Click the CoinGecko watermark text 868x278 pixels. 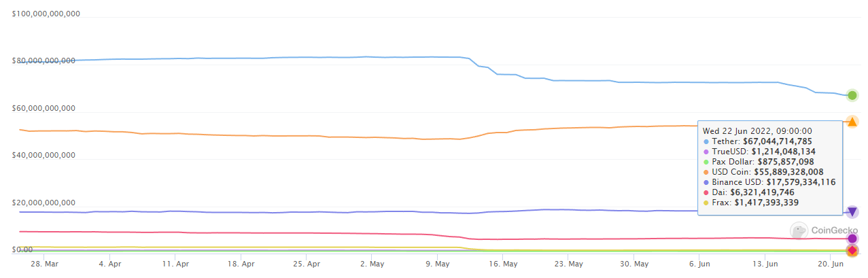[835, 230]
